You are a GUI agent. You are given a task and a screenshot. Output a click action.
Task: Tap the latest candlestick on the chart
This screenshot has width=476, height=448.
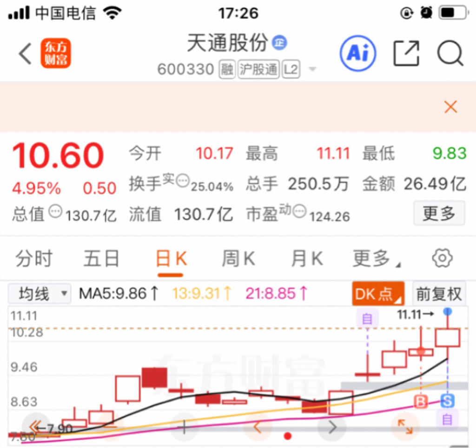(448, 338)
